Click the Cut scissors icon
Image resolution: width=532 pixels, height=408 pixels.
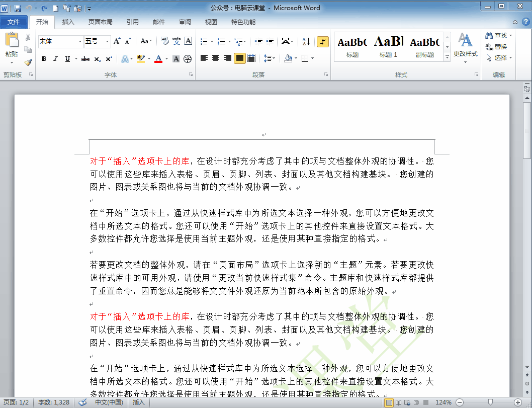tap(28, 37)
